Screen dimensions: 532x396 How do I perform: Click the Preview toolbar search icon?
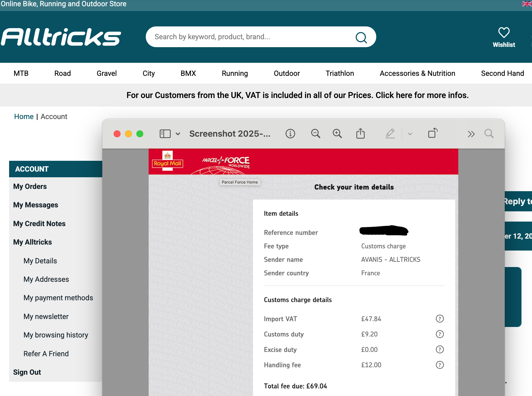point(489,134)
